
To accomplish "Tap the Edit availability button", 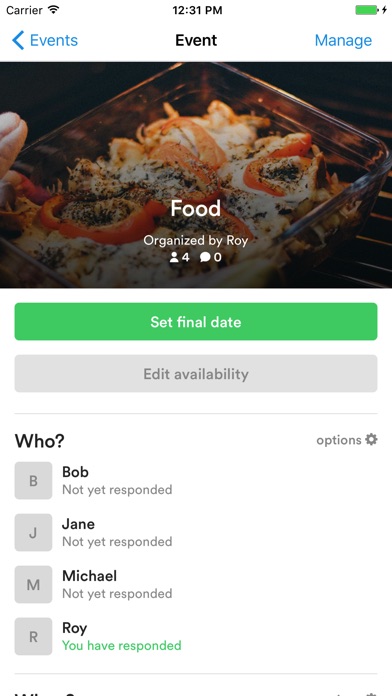I will tap(196, 374).
